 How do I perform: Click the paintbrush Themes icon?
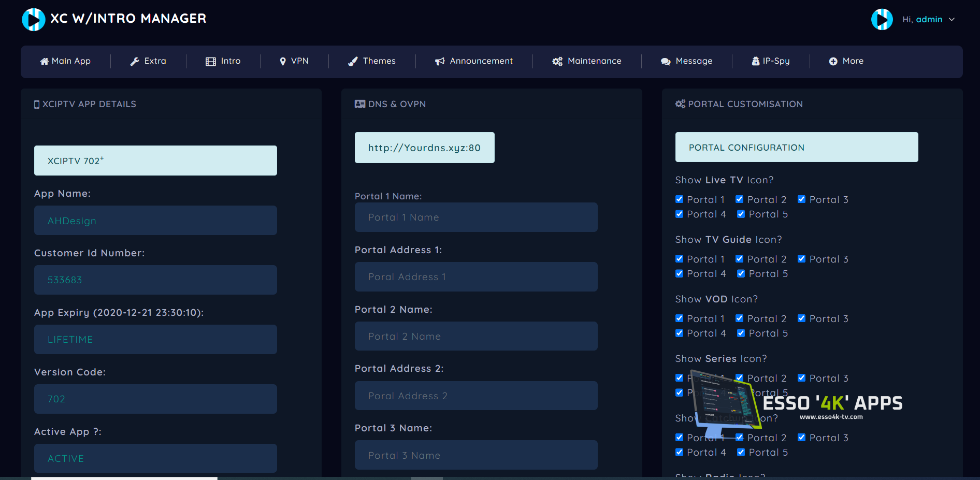[x=353, y=62]
